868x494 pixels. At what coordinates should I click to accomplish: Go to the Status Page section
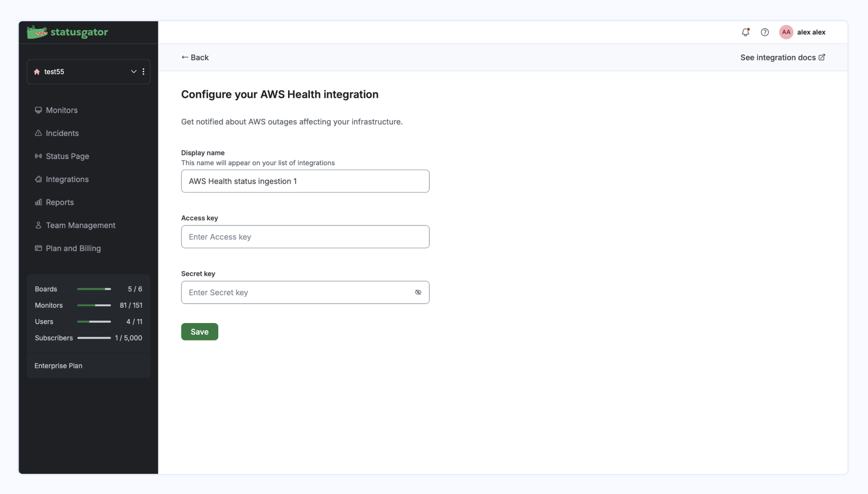tap(67, 156)
